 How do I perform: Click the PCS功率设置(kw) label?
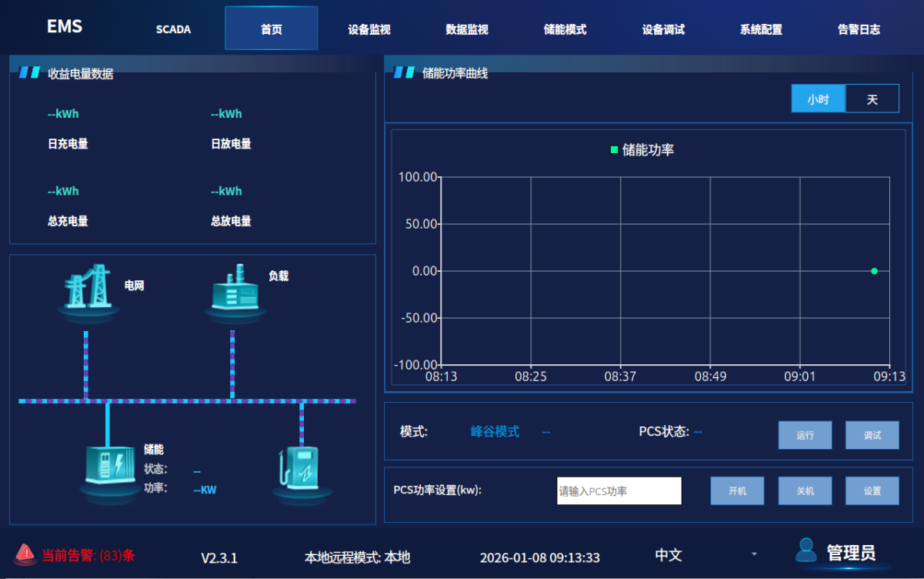[437, 490]
